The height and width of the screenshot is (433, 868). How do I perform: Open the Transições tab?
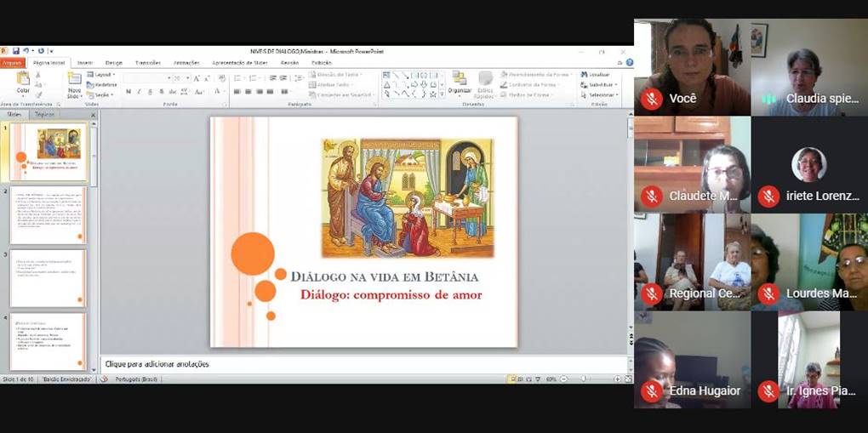pos(148,63)
